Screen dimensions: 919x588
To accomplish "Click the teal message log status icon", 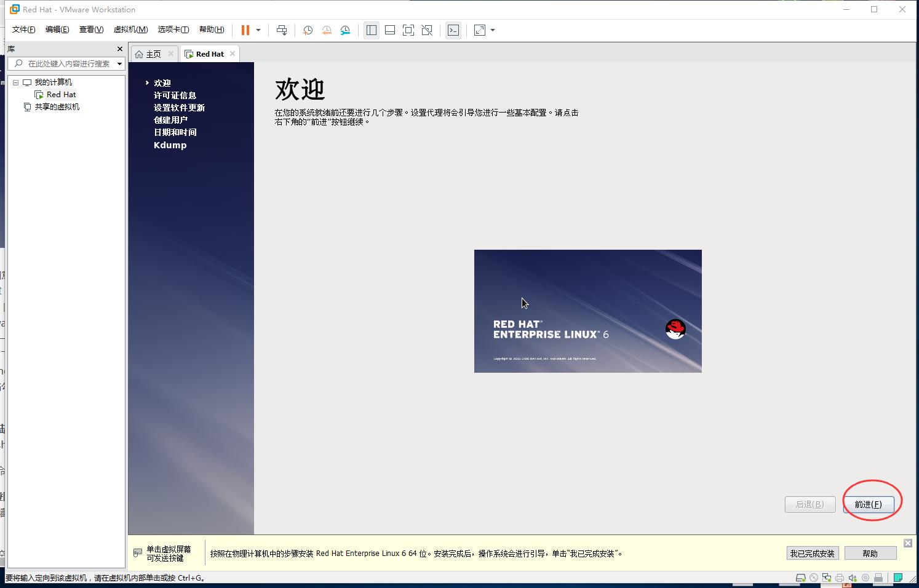I will [x=898, y=578].
